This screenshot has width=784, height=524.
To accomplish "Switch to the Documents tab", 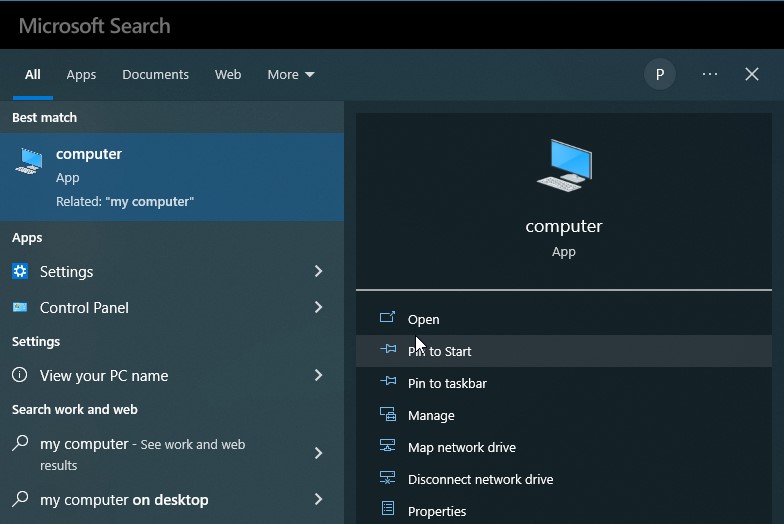I will click(x=156, y=74).
